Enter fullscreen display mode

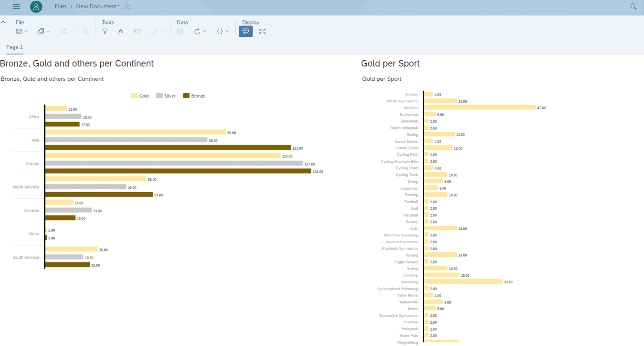[x=262, y=31]
